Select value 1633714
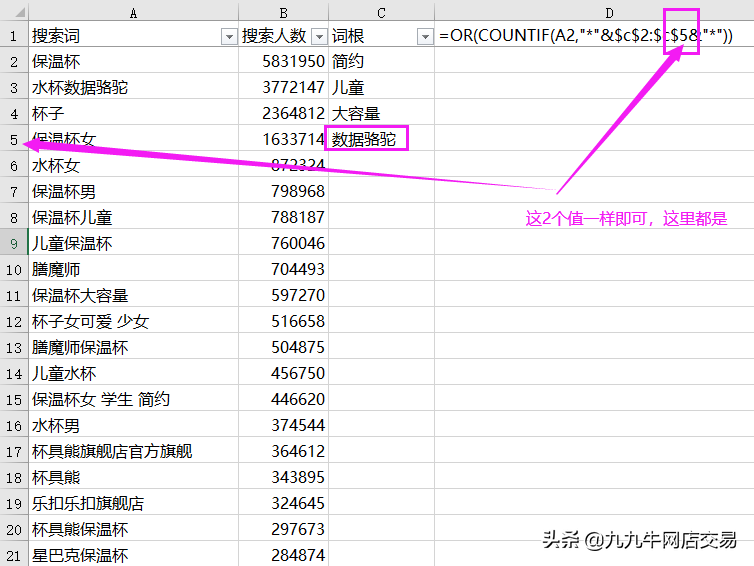 (283, 139)
